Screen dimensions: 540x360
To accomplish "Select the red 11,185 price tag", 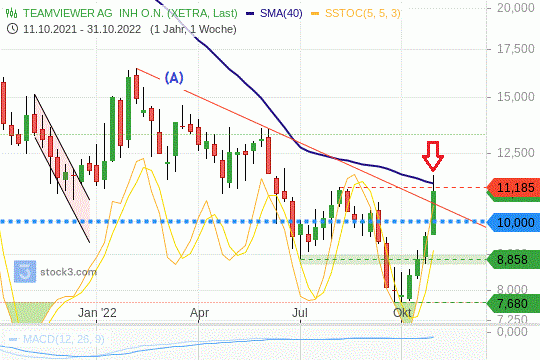I will [x=514, y=188].
